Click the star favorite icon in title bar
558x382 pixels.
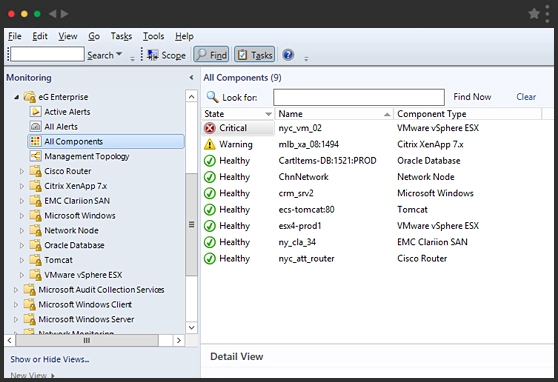click(x=534, y=14)
